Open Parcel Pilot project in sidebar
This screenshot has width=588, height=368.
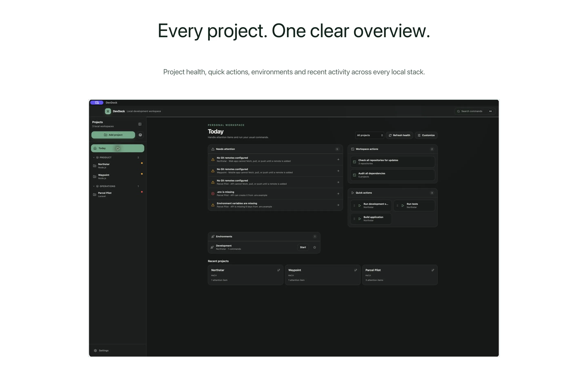(x=118, y=194)
